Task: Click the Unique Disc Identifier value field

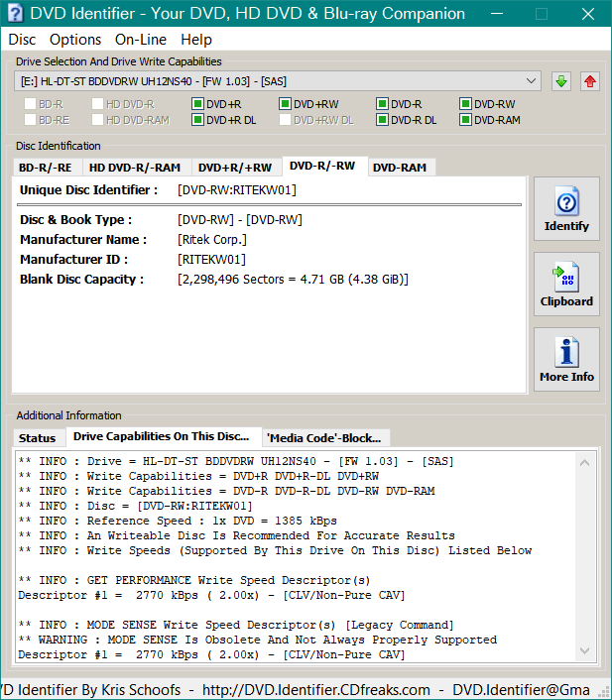Action: tap(237, 189)
